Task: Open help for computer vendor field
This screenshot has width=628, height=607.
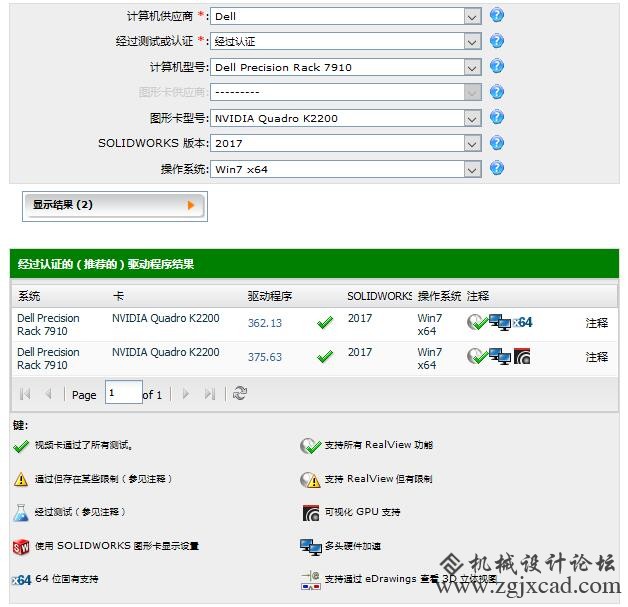Action: [497, 16]
